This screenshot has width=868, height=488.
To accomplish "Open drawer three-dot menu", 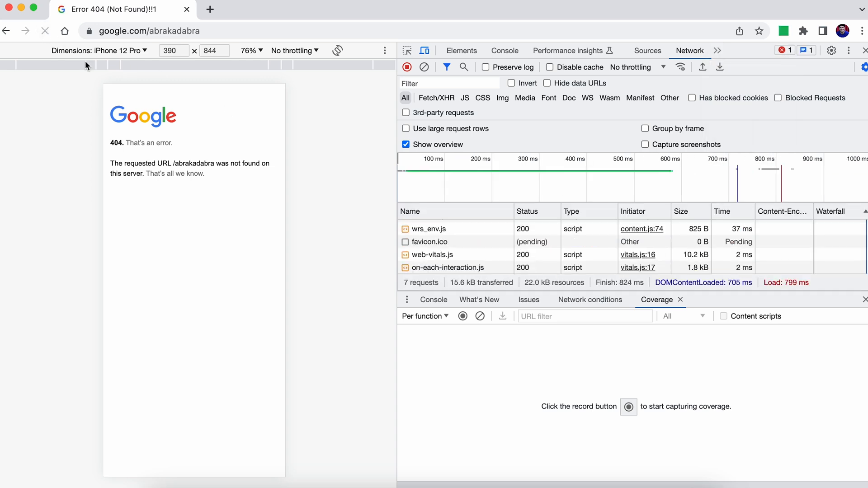I will (407, 300).
